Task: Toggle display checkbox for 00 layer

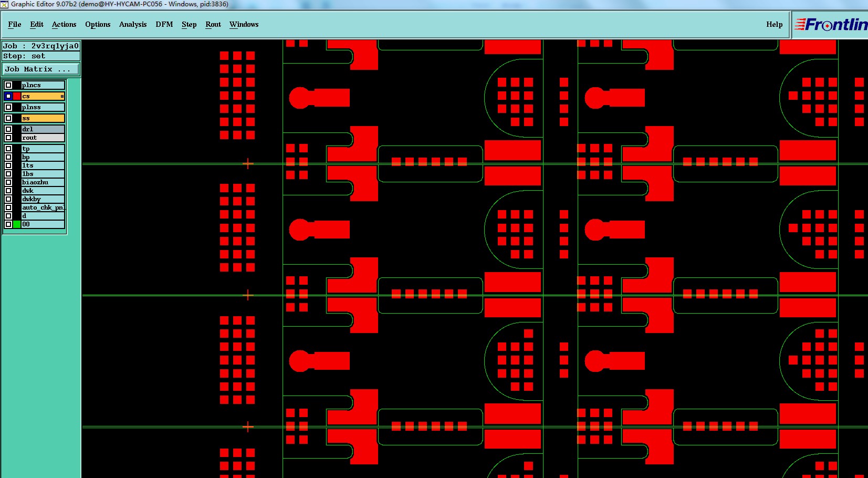Action: pos(8,224)
